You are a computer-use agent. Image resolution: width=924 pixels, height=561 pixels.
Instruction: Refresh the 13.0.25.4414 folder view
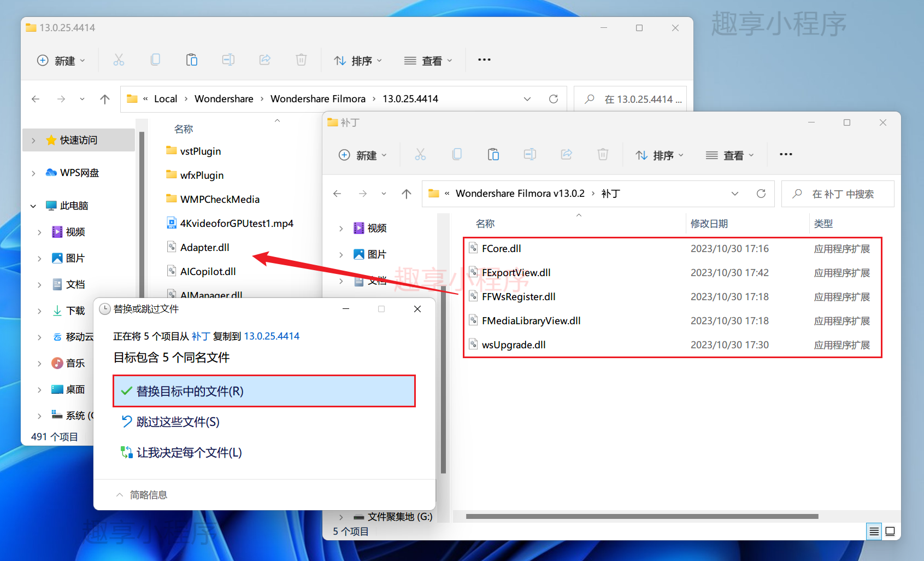[554, 99]
